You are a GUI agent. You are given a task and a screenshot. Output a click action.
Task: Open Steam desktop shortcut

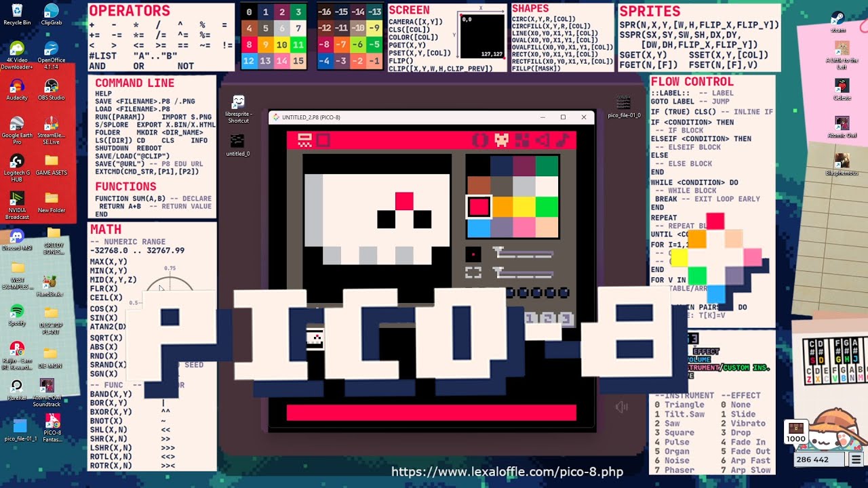(x=838, y=22)
